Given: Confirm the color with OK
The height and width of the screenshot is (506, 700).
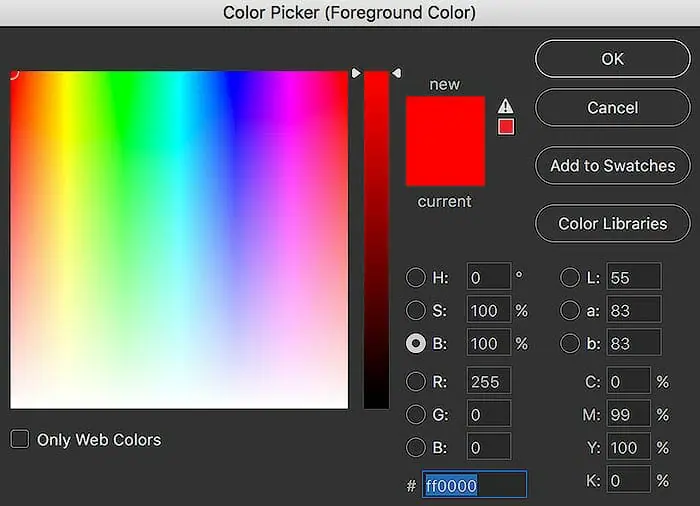Looking at the screenshot, I should [x=612, y=59].
